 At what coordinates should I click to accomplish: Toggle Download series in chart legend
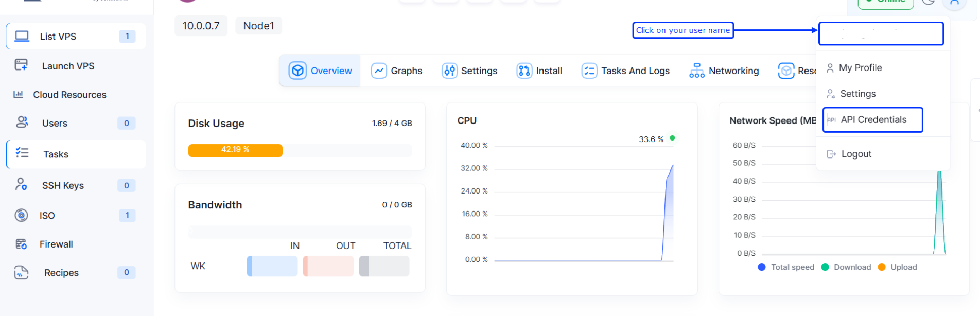(847, 267)
